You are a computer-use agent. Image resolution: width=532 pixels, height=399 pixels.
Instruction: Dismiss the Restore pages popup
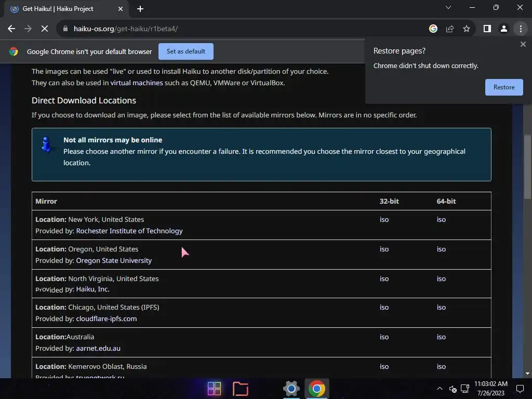tap(523, 44)
